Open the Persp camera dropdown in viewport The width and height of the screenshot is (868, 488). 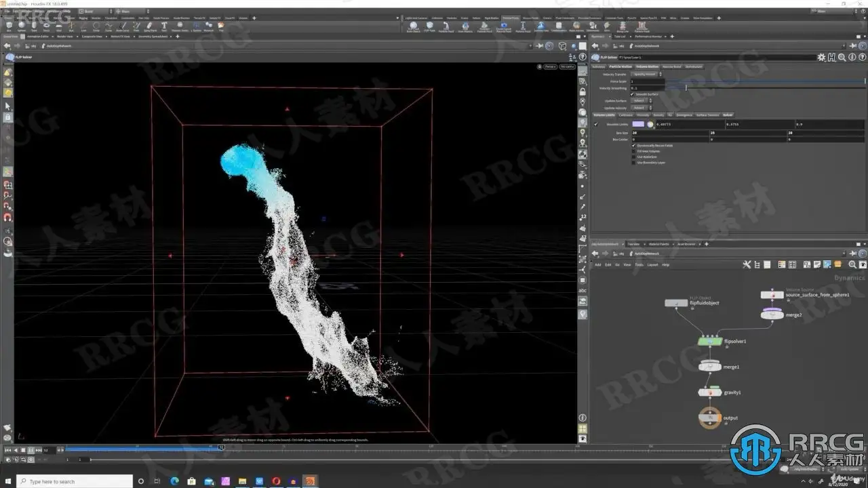coord(550,66)
